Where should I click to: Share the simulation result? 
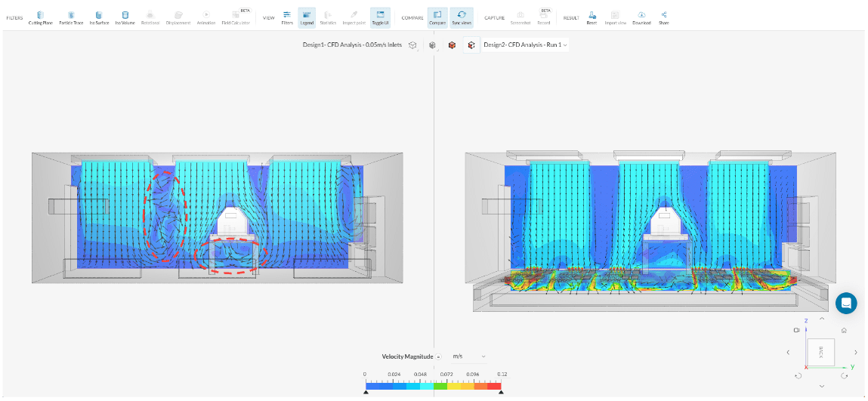click(x=663, y=17)
